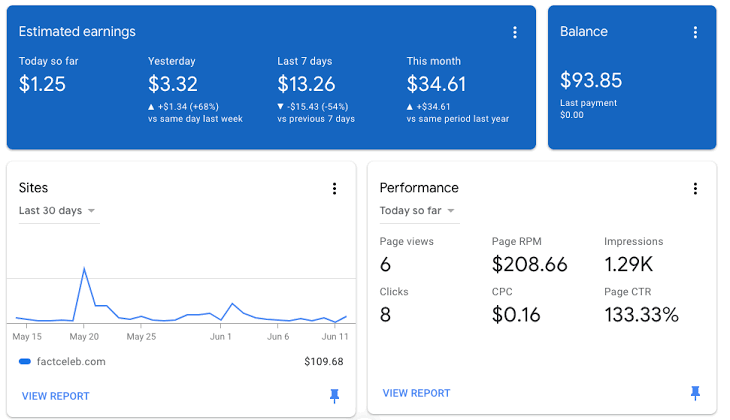The height and width of the screenshot is (420, 730).
Task: Click Yesterday earnings value $3.32
Action: tap(173, 84)
